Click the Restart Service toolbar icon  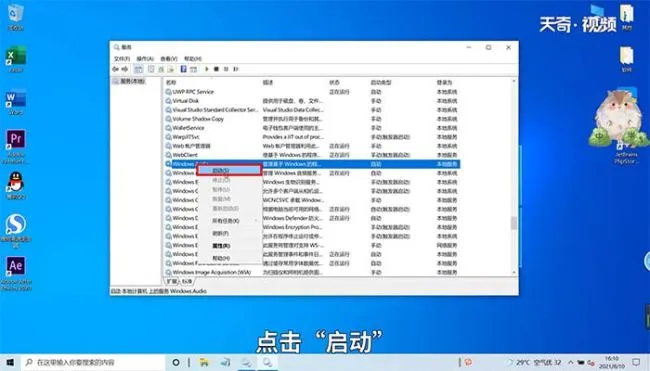[x=236, y=69]
